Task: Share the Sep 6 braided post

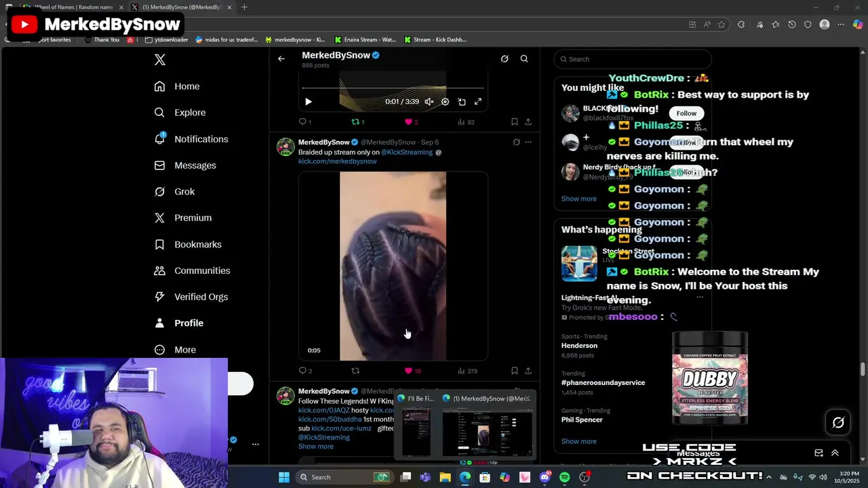Action: click(x=528, y=371)
